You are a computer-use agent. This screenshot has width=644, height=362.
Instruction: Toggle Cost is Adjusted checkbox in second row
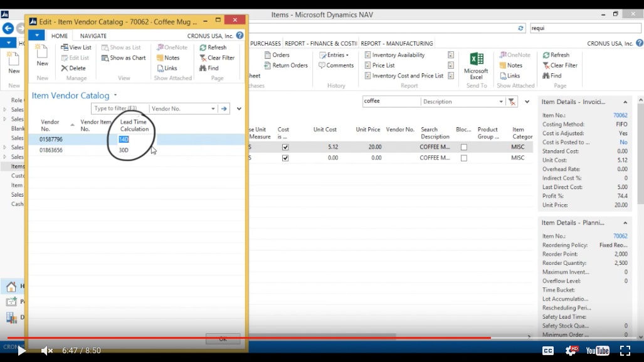click(x=285, y=158)
